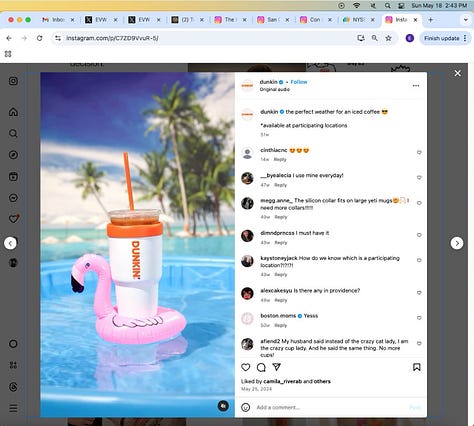Viewport: 474px width, 426px height.
Task: Open Reels from the sidebar
Action: coord(13,176)
